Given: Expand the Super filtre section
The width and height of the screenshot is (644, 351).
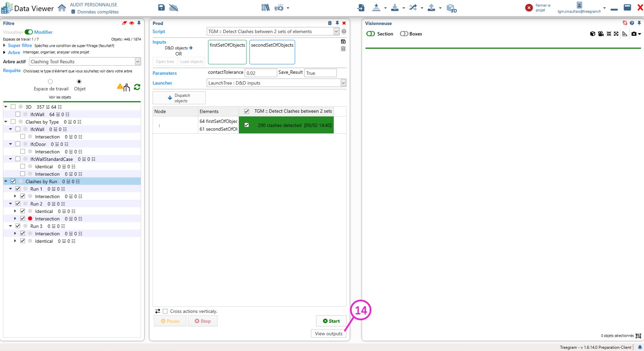Looking at the screenshot, I should pos(5,45).
